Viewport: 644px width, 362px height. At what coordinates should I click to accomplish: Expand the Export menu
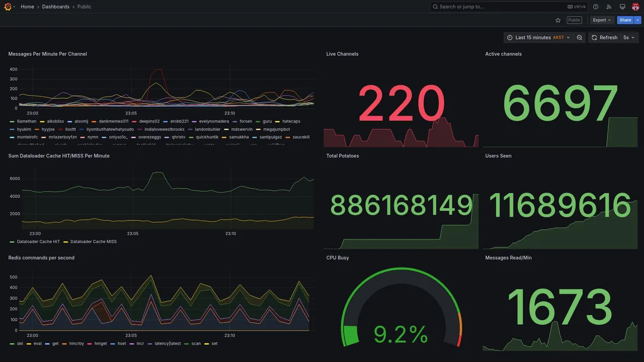point(602,20)
